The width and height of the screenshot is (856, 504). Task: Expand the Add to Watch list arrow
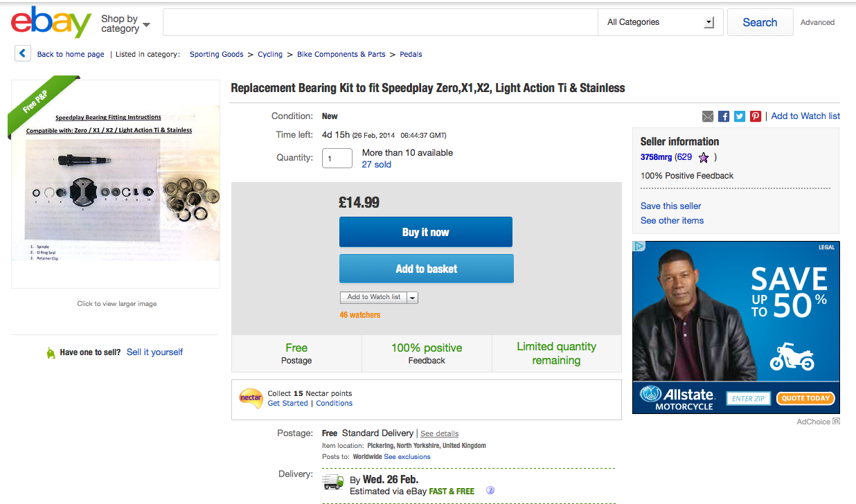(413, 298)
